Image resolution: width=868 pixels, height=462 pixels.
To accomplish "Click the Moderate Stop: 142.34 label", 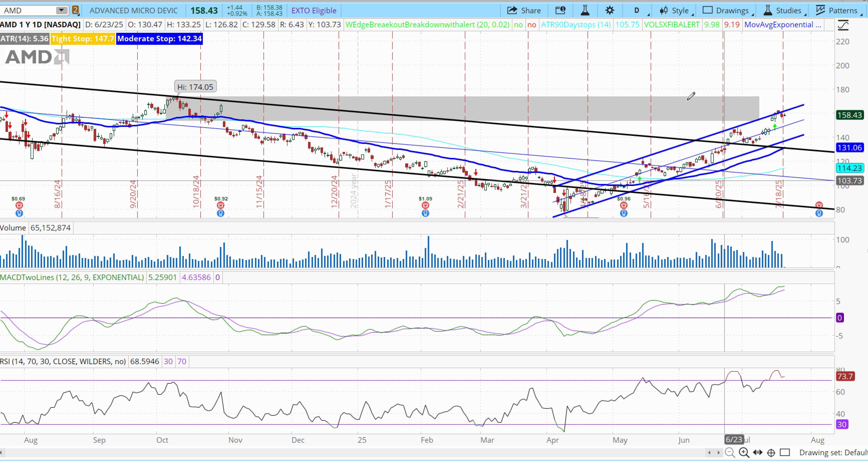I will coord(159,38).
